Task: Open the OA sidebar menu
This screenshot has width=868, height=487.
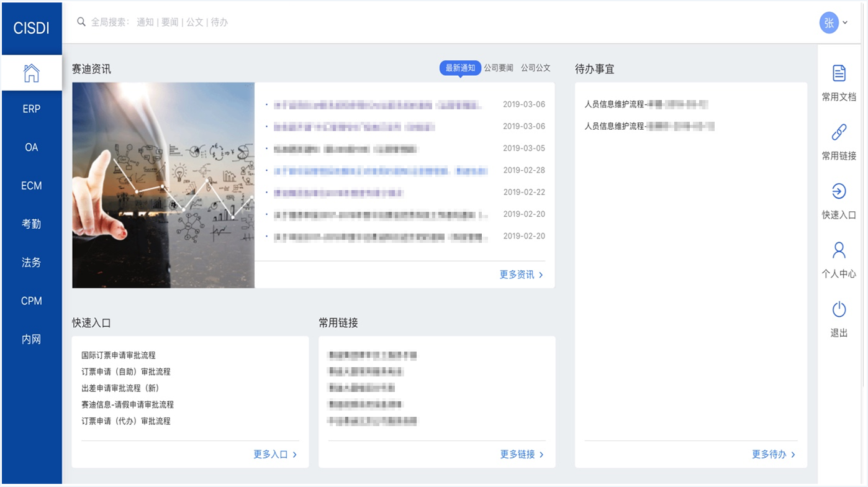Action: (x=31, y=148)
